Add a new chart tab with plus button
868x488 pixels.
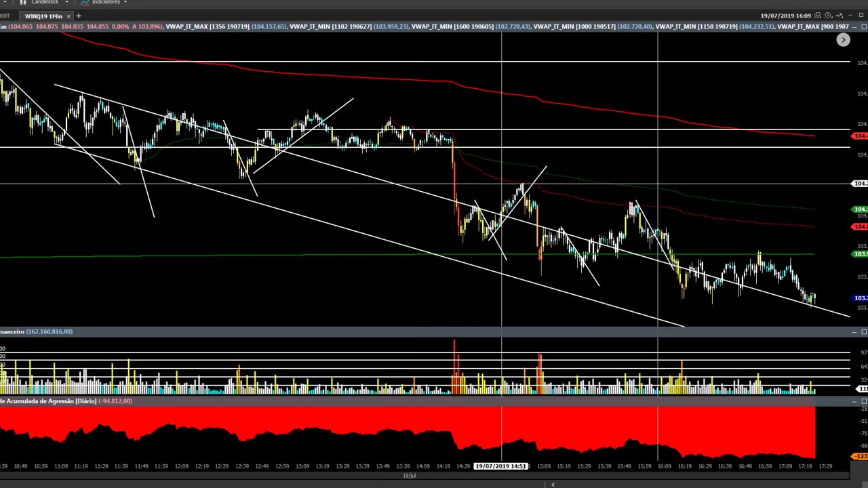tap(79, 16)
